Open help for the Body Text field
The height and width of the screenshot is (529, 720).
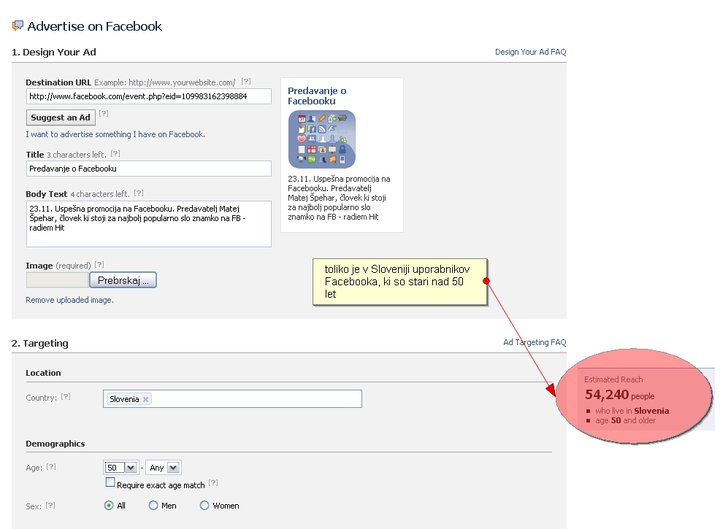coord(139,193)
